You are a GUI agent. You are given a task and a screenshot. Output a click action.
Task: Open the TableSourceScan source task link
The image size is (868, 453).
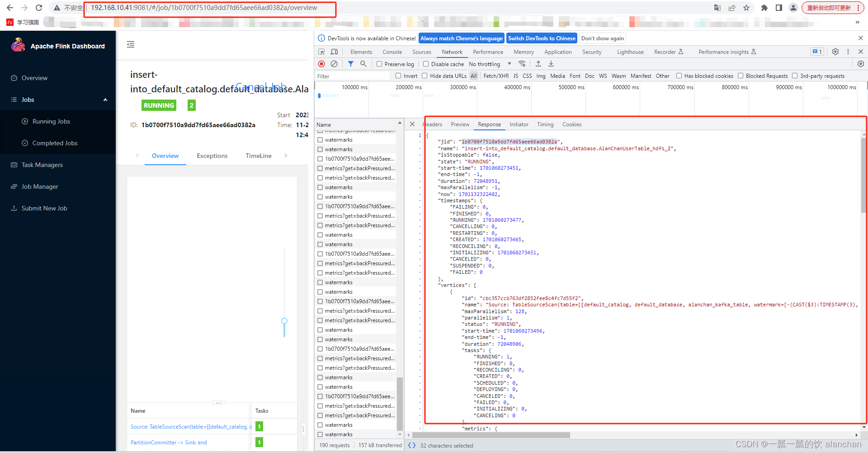[191, 427]
